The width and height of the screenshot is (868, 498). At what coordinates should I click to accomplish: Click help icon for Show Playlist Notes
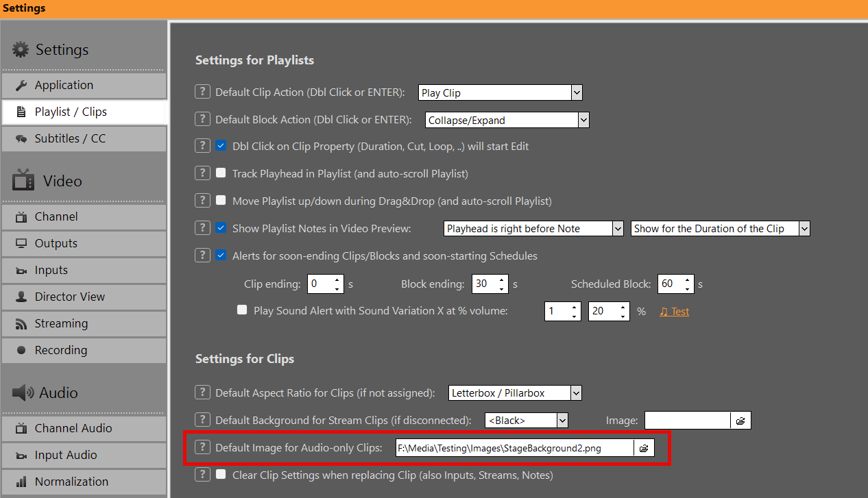point(202,228)
